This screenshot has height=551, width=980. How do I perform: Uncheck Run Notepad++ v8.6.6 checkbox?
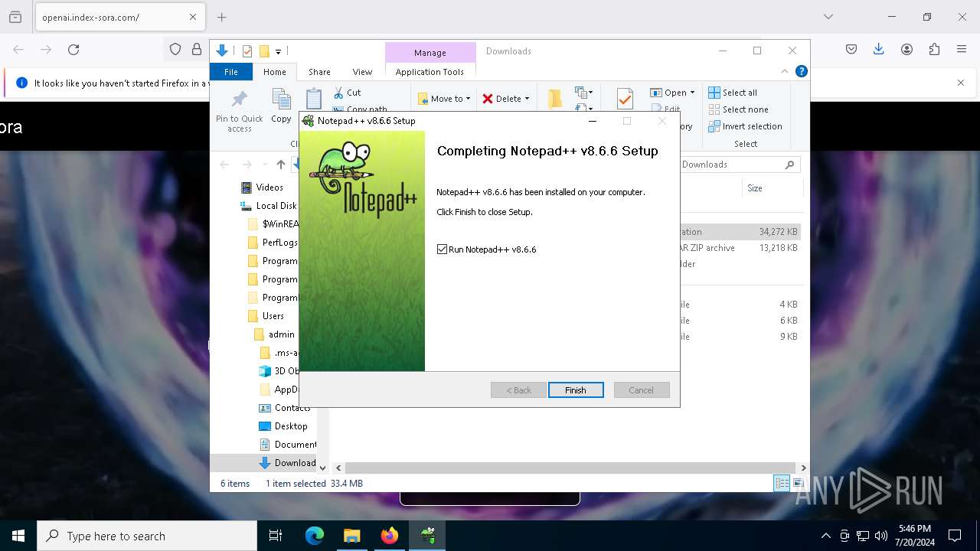pos(442,249)
